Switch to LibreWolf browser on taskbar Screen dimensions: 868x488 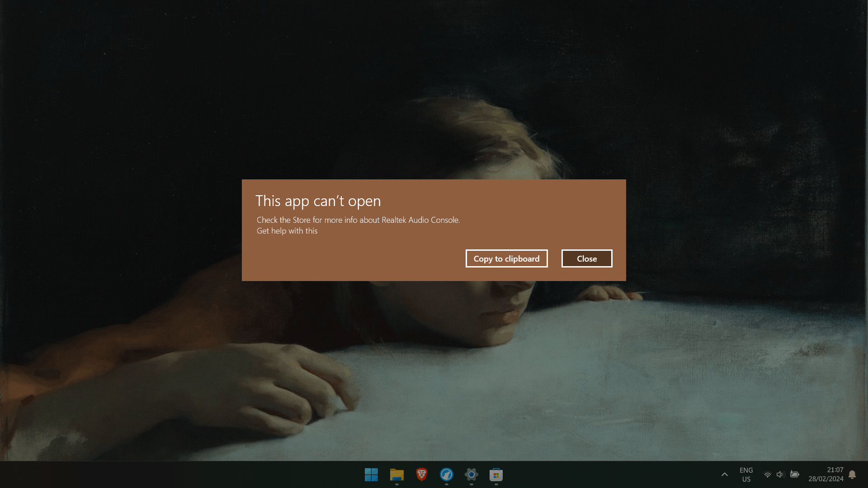coord(446,474)
